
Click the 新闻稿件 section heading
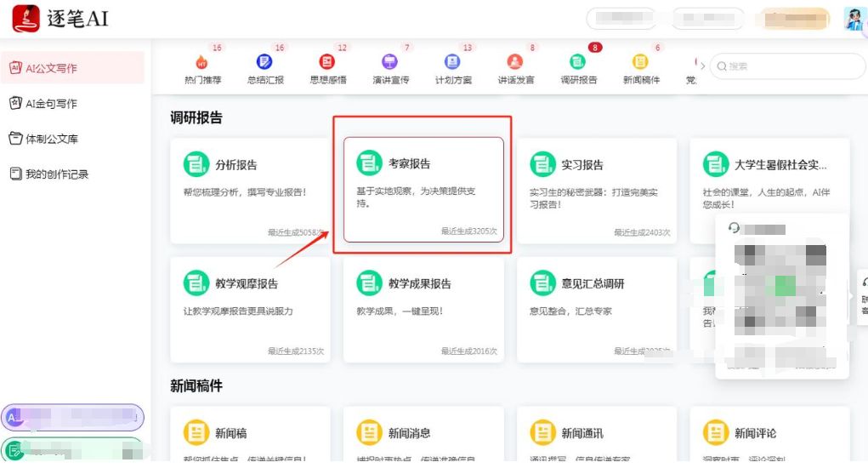(x=196, y=385)
